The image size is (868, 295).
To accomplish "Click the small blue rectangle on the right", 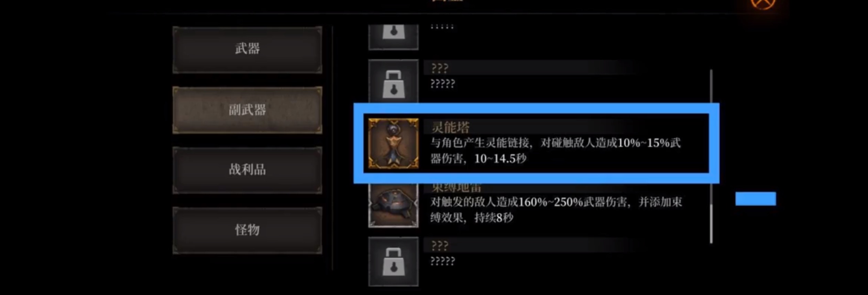I will [756, 199].
